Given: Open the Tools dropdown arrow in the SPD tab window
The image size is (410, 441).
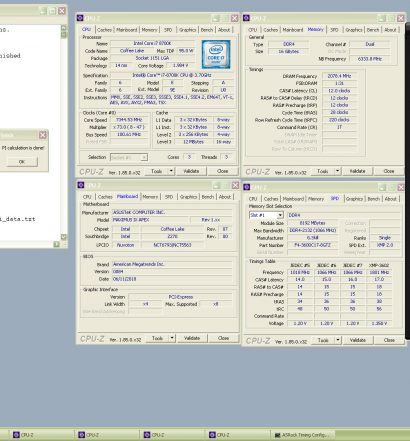Looking at the screenshot, I should 338,340.
